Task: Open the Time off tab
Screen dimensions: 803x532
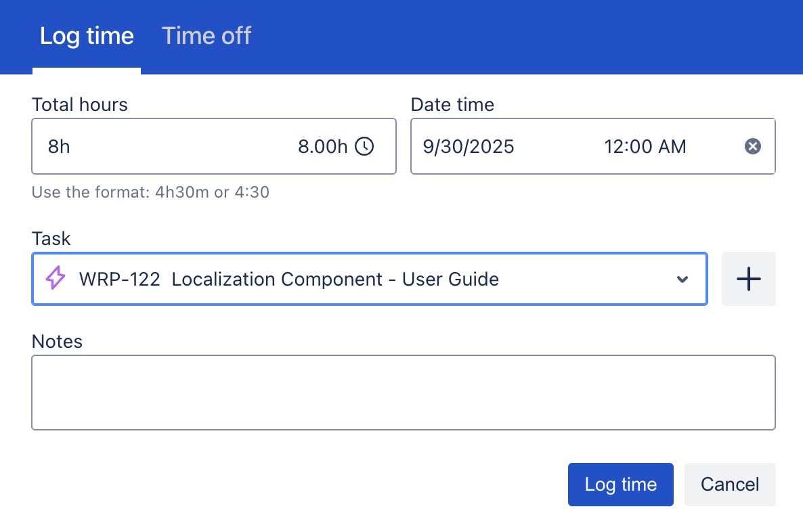Action: [x=207, y=36]
